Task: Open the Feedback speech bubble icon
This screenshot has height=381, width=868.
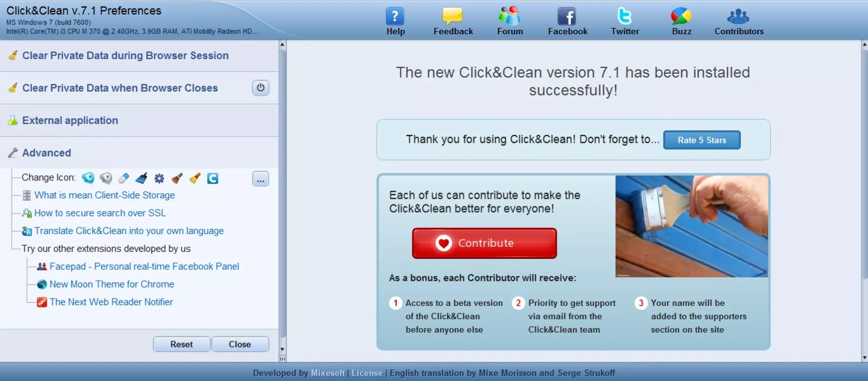Action: tap(452, 16)
